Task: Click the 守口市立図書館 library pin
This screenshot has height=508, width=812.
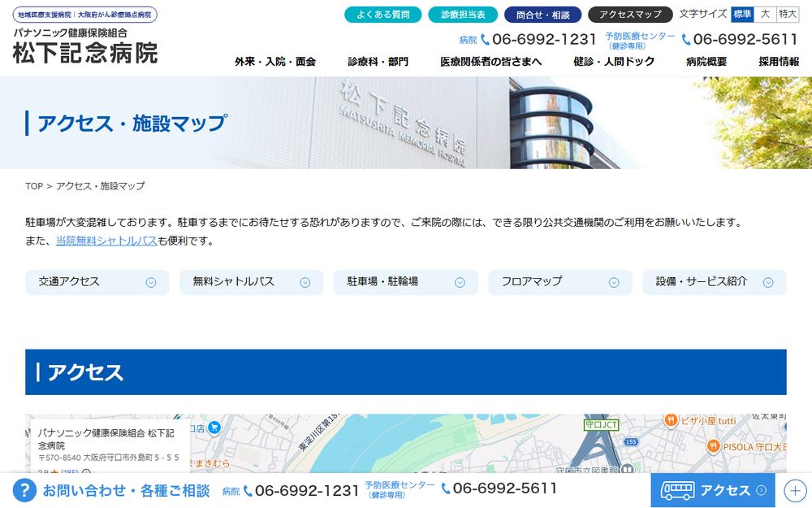Action: (x=628, y=470)
